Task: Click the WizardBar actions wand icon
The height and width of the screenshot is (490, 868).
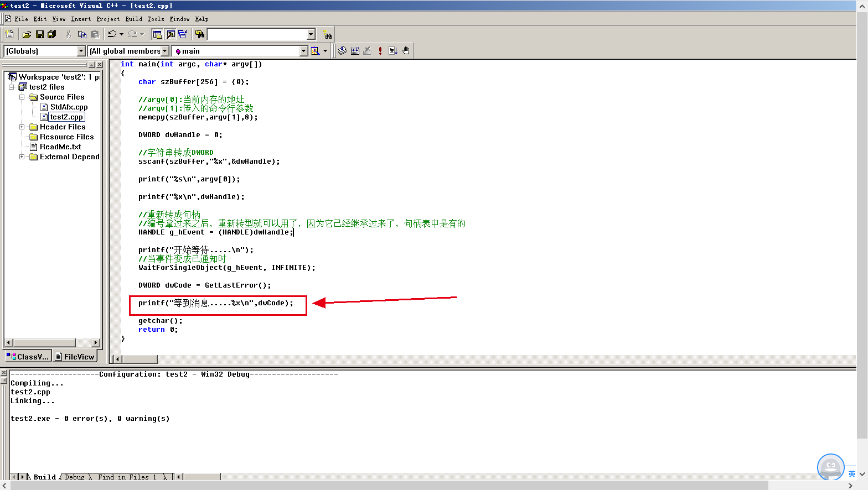Action: (x=315, y=51)
